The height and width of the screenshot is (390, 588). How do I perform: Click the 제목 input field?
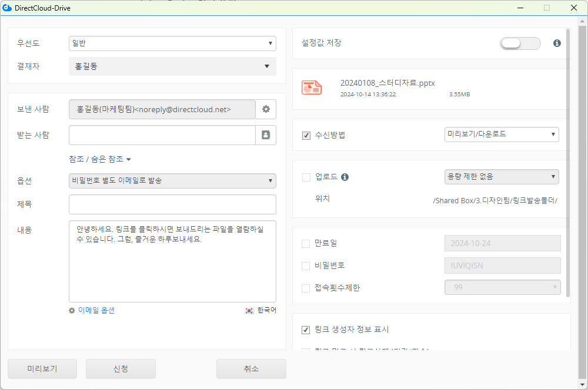[x=172, y=204]
